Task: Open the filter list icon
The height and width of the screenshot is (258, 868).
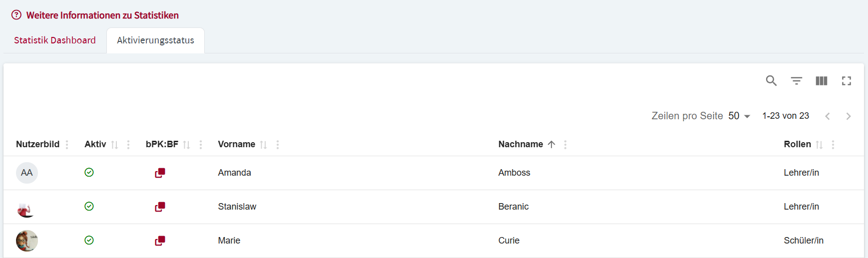Action: (796, 81)
